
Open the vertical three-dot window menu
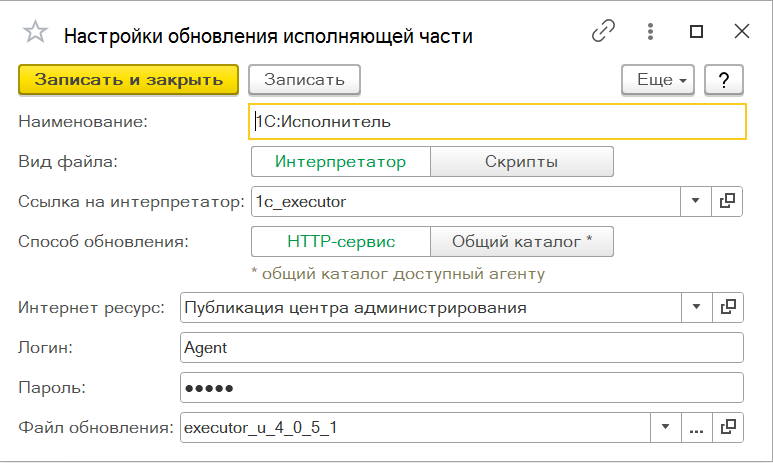click(x=650, y=32)
